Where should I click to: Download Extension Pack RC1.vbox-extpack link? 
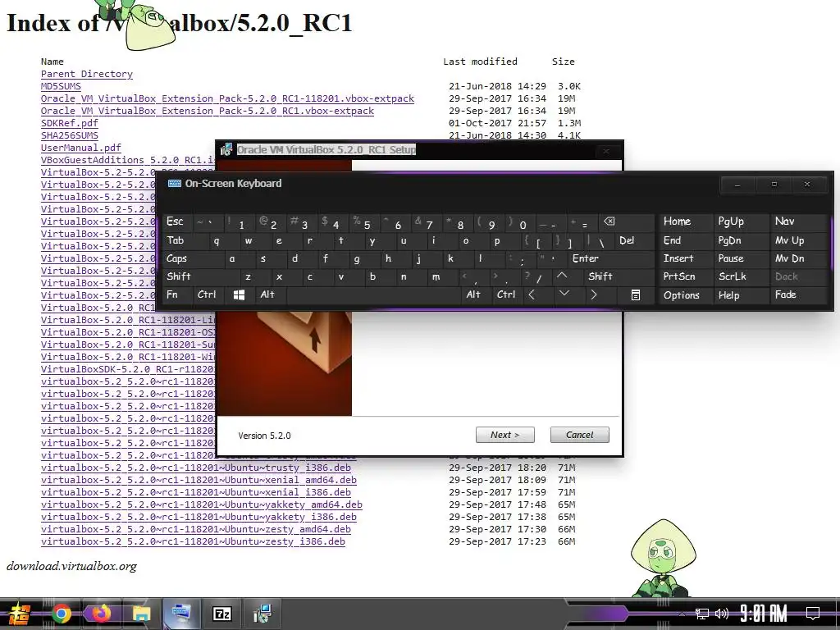coord(208,111)
